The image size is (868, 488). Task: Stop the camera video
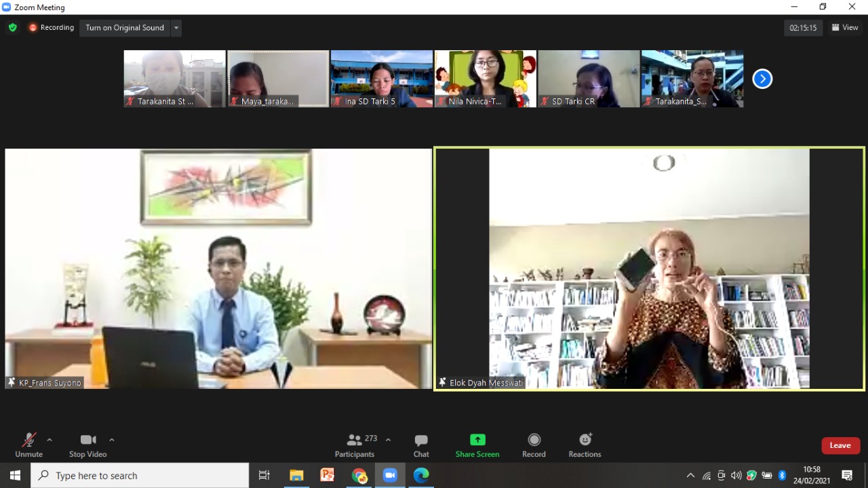pos(88,445)
